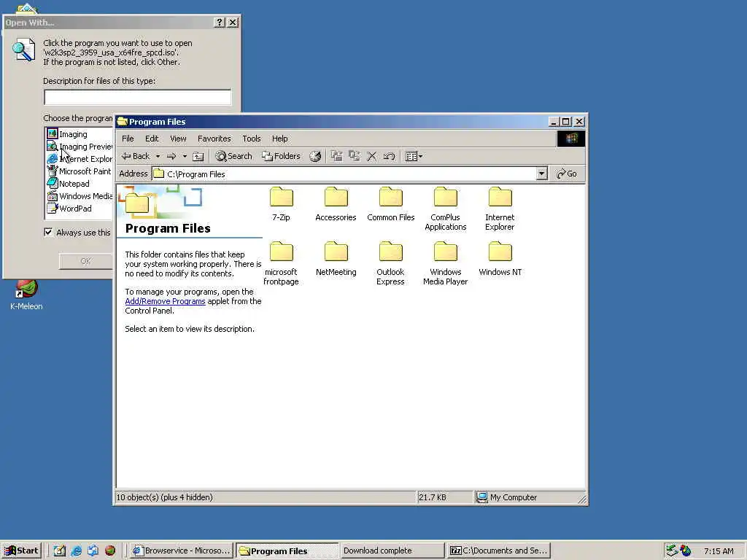747x560 pixels.
Task: Select Imaging Preview in program list
Action: 80,147
